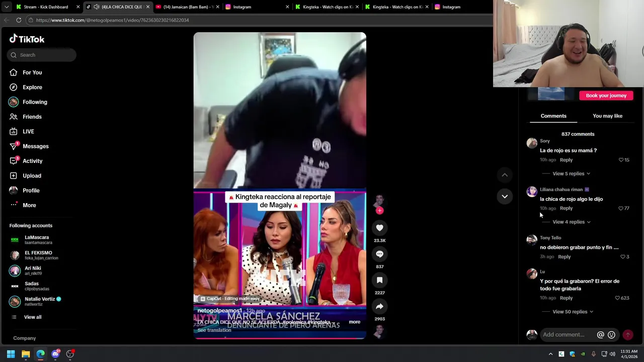Follow creator with red plus badge
Image resolution: width=644 pixels, height=362 pixels.
coord(379,211)
